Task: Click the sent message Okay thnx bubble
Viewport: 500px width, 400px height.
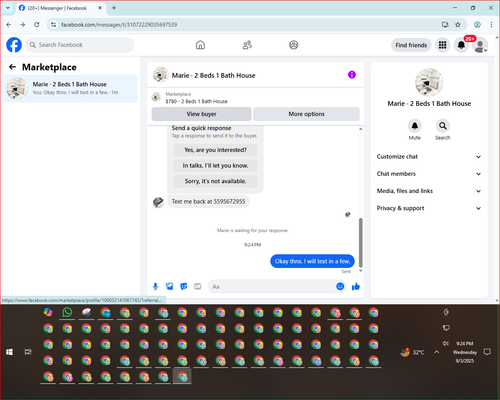Action: (x=312, y=261)
